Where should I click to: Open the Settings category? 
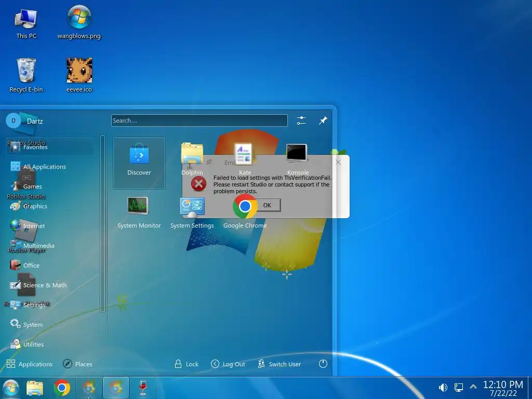point(49,304)
